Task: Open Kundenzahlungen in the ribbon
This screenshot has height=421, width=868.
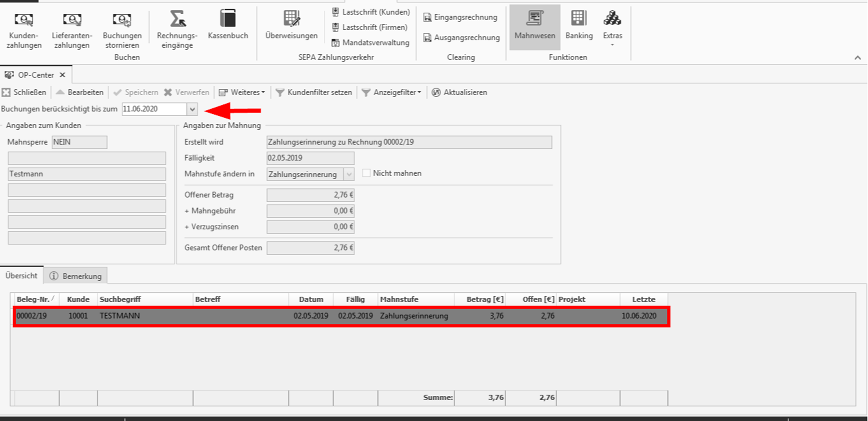Action: pos(24,30)
